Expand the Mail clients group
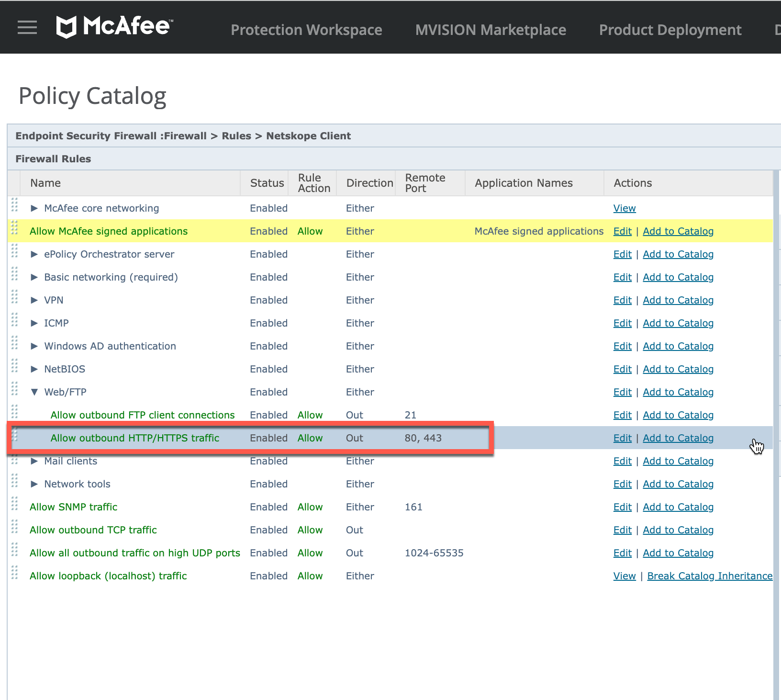Screen dimensions: 781x700 pos(34,461)
